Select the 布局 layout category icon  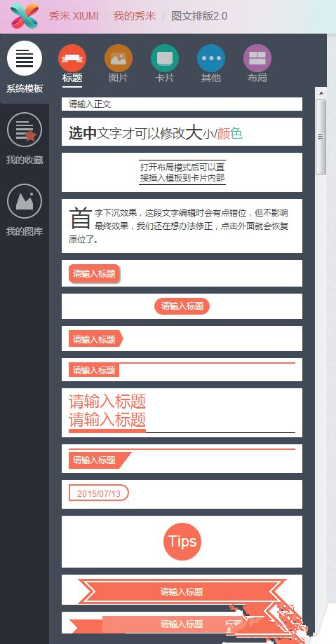[x=257, y=58]
